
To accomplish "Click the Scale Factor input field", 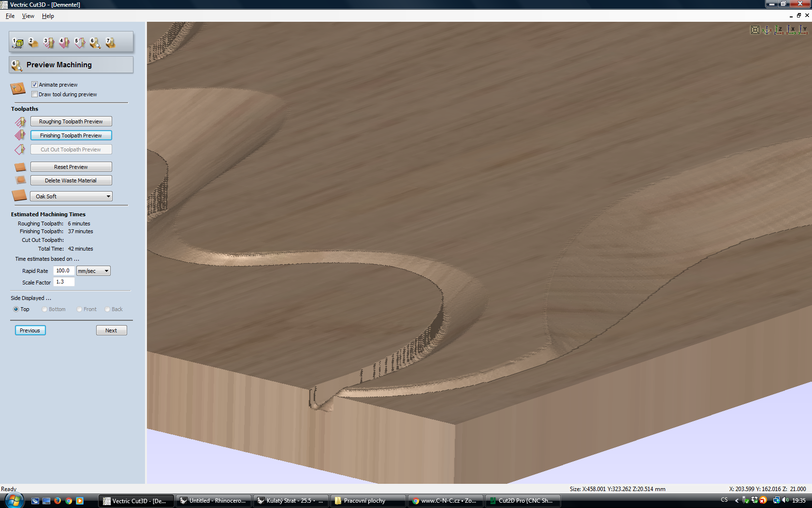I will coord(64,282).
